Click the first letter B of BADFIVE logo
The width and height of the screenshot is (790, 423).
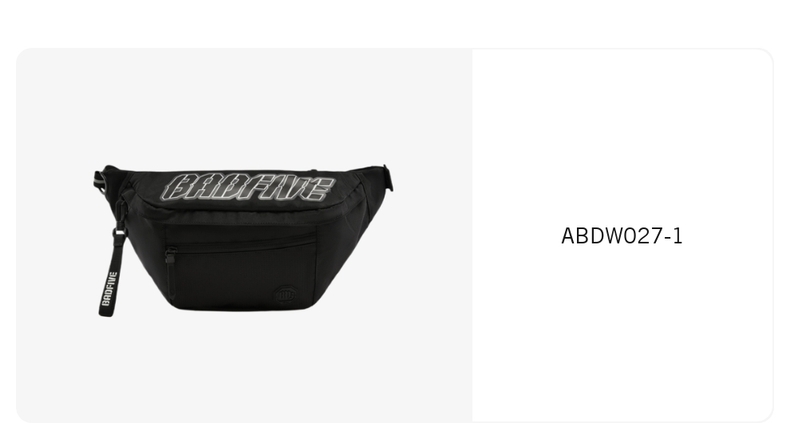click(177, 188)
